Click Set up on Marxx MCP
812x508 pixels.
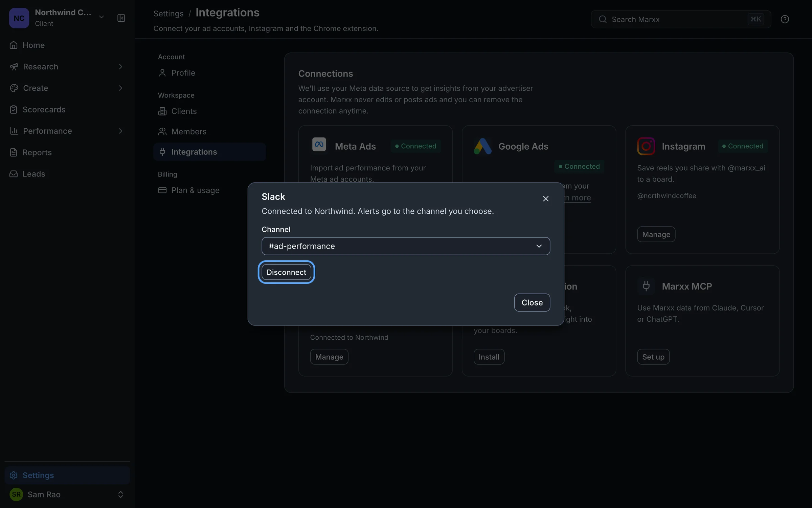[653, 357]
